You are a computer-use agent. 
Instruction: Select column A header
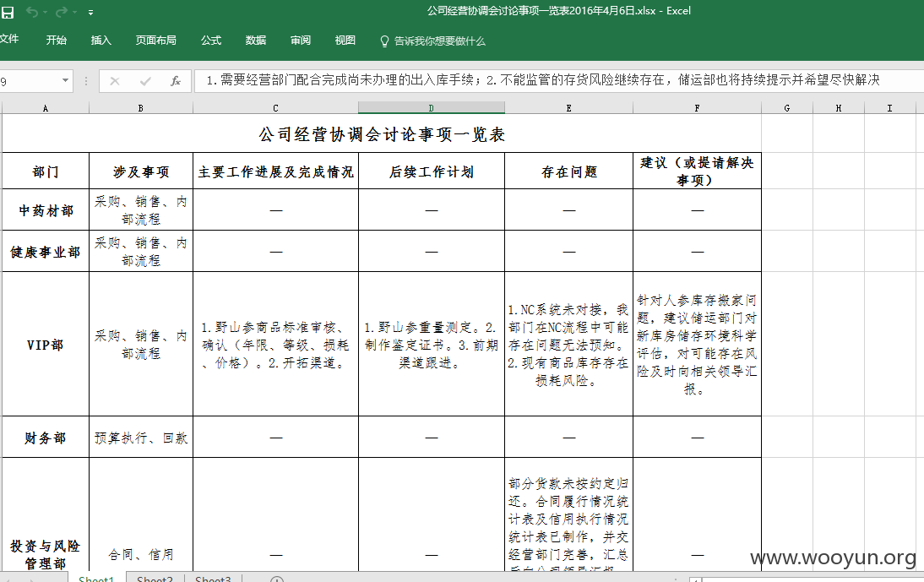point(46,108)
